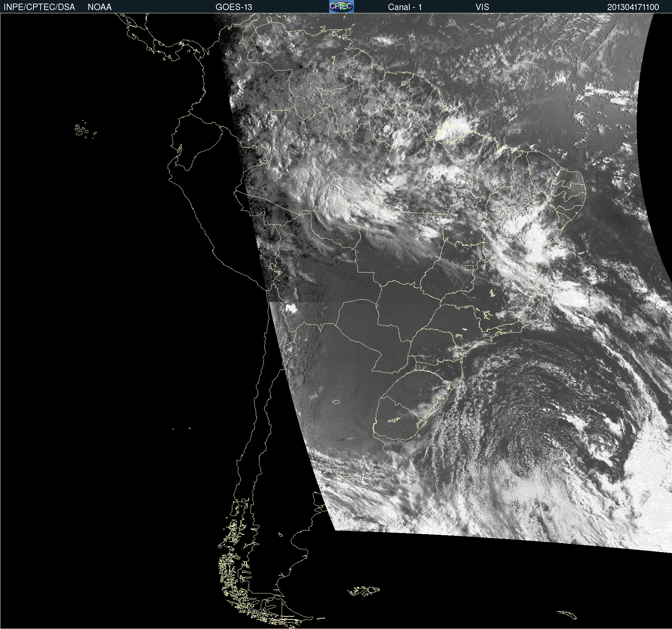Viewport: 672px width, 629px height.
Task: Click the CPTEC logo in the header
Action: click(341, 6)
